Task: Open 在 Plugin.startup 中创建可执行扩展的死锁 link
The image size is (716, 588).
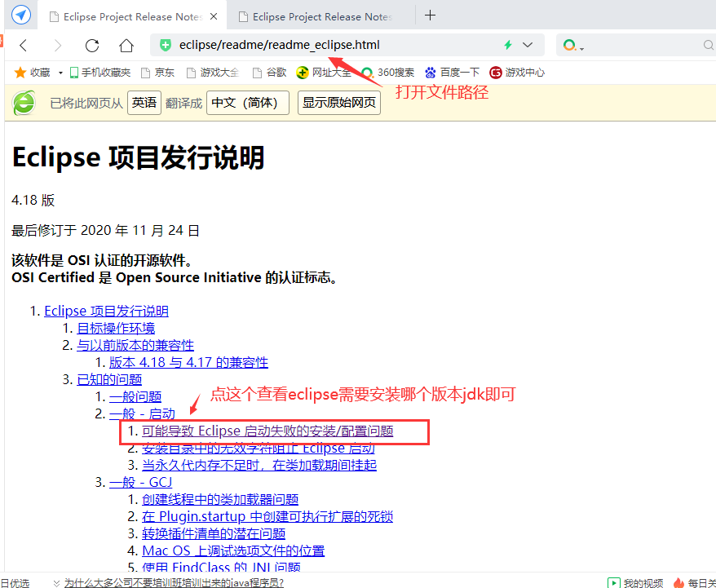Action: tap(267, 516)
